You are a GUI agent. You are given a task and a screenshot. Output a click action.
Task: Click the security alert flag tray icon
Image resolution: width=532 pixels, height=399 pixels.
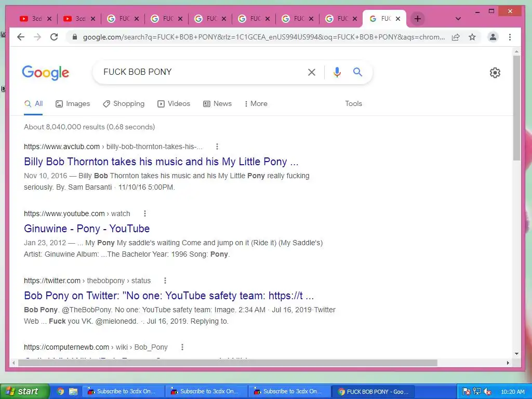click(466, 392)
